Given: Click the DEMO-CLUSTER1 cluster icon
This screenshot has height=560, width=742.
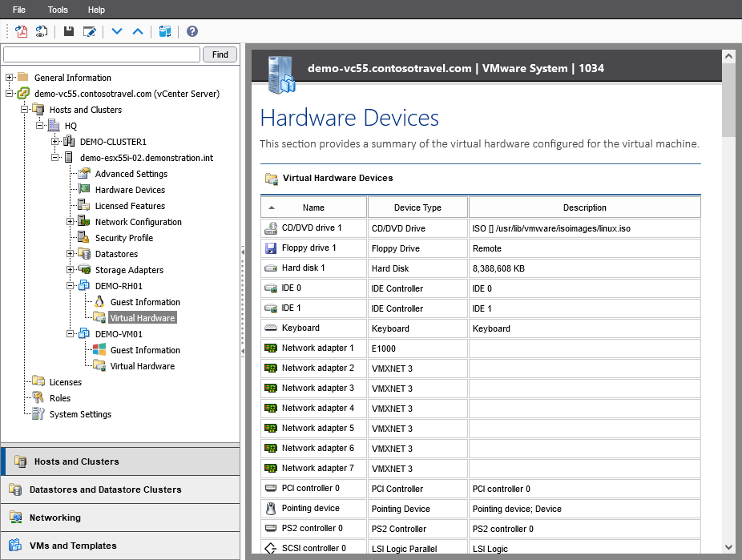Looking at the screenshot, I should 69,141.
